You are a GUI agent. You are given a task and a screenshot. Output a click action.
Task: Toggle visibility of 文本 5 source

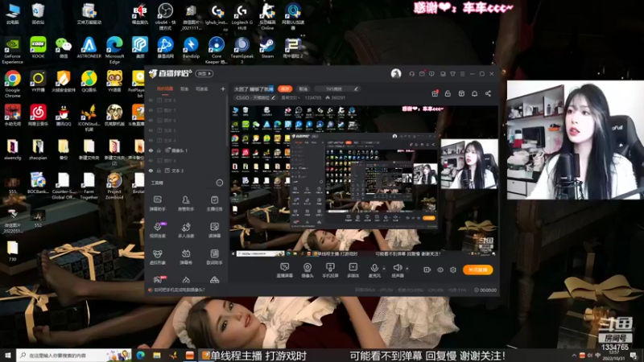[x=151, y=130]
